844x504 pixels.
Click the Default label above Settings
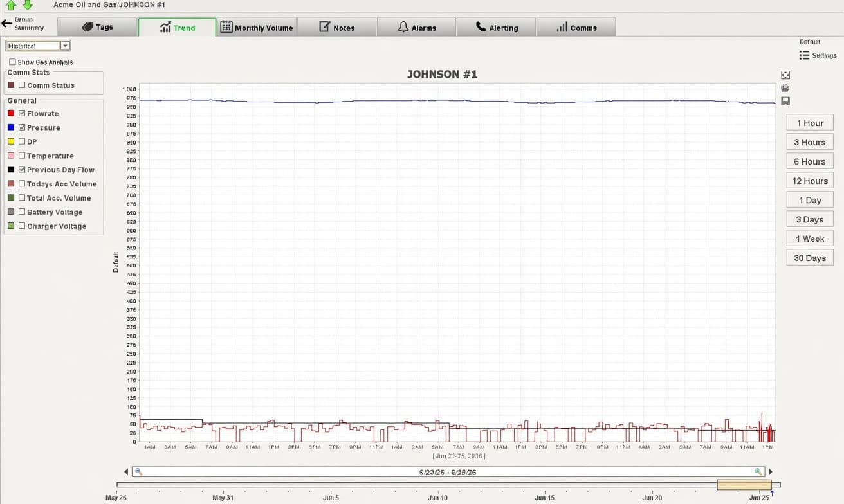pyautogui.click(x=810, y=42)
